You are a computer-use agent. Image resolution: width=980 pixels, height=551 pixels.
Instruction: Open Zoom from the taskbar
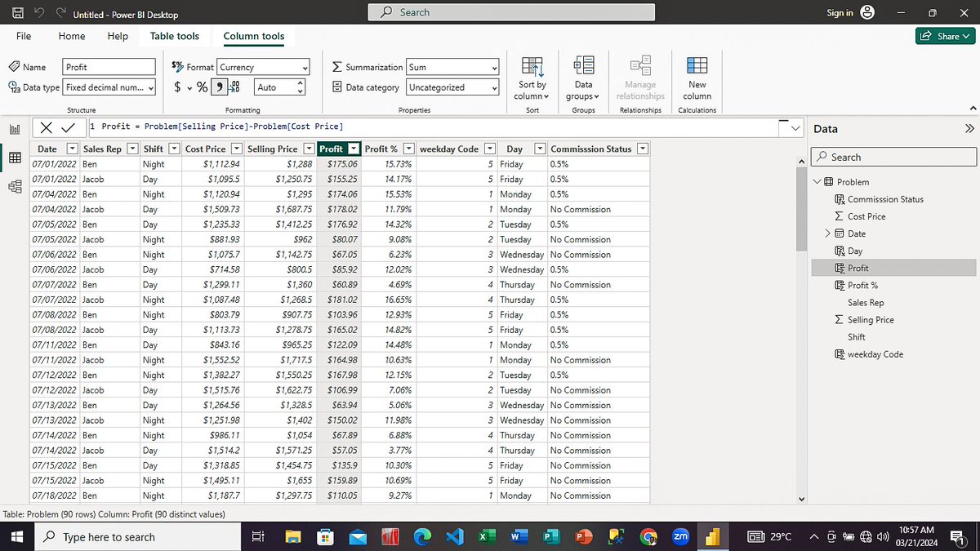click(679, 536)
